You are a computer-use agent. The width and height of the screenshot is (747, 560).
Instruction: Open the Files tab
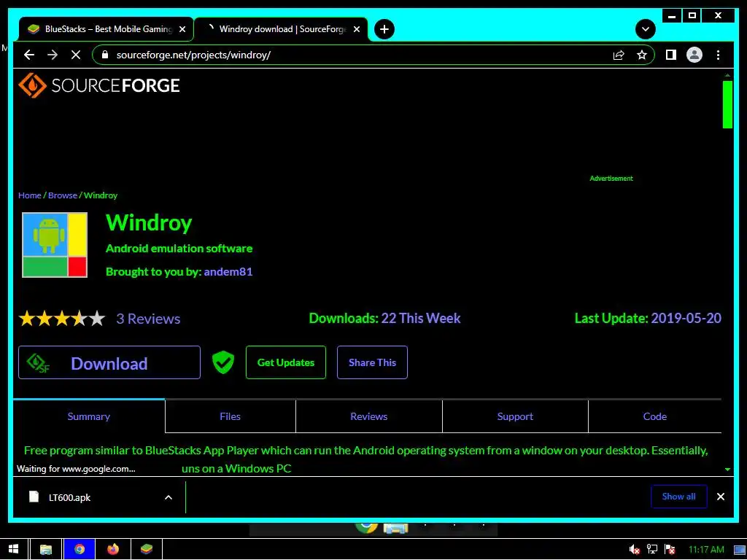(x=230, y=416)
